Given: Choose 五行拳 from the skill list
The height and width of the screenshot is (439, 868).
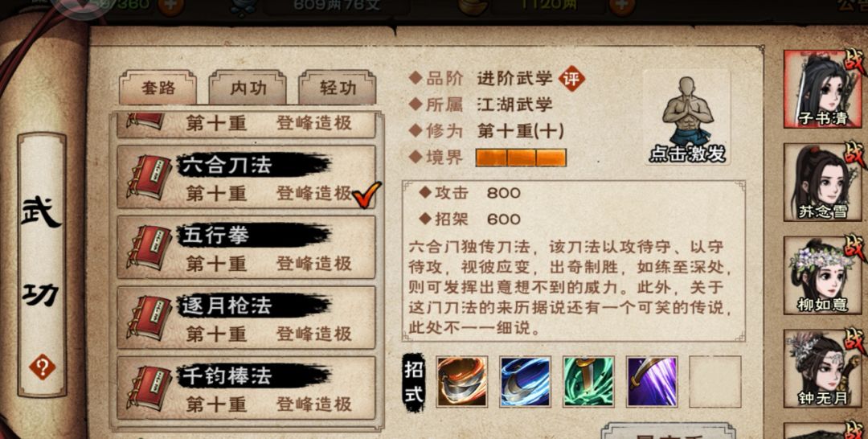Looking at the screenshot, I should coord(247,248).
